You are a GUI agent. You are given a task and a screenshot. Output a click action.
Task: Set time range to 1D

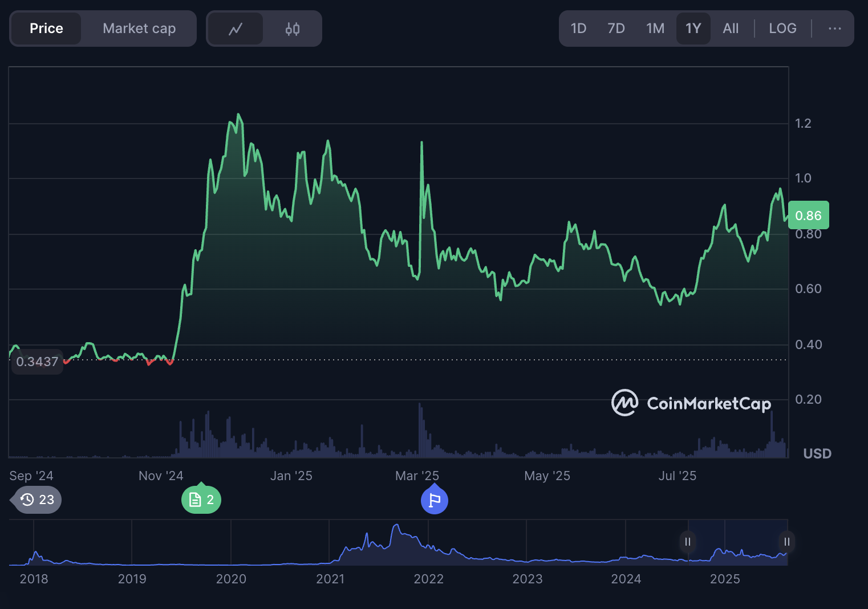click(x=578, y=29)
